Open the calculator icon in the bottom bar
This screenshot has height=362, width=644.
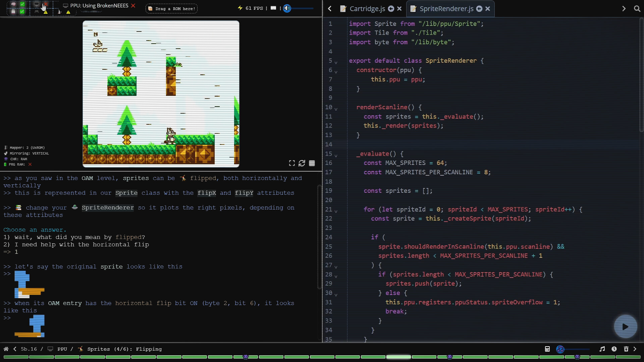[547, 349]
